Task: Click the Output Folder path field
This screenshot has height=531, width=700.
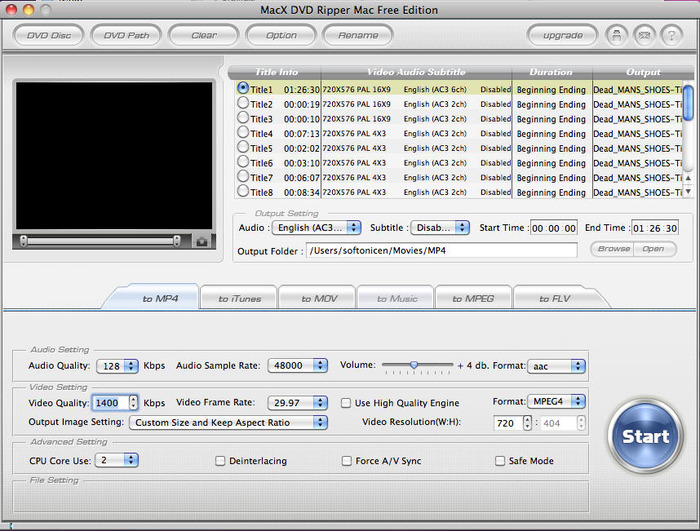Action: pyautogui.click(x=440, y=250)
